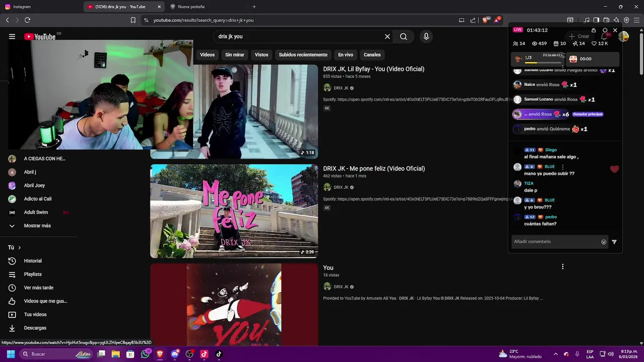Viewport: 644px width, 362px height.
Task: Click the YouTube logo to go home
Action: pyautogui.click(x=40, y=36)
